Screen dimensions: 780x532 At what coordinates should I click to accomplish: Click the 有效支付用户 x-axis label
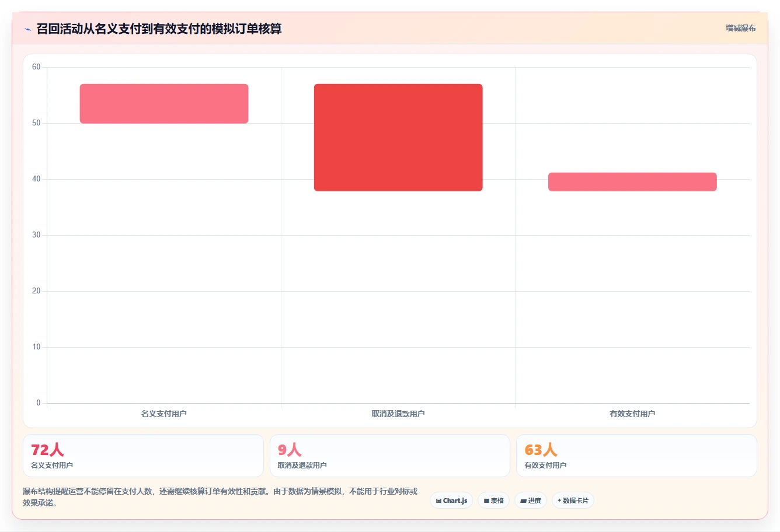click(632, 414)
